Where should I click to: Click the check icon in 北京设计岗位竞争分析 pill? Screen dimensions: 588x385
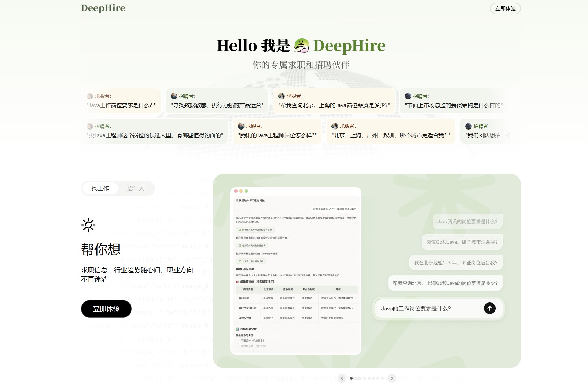point(240,261)
